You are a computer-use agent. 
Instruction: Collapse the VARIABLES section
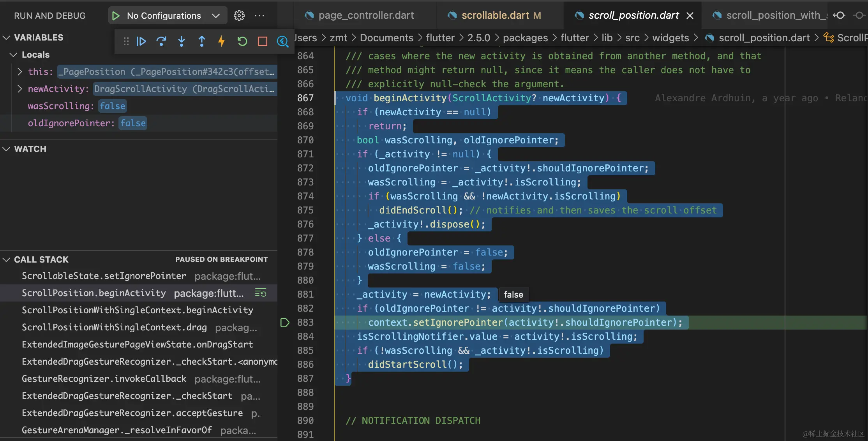[x=7, y=38]
